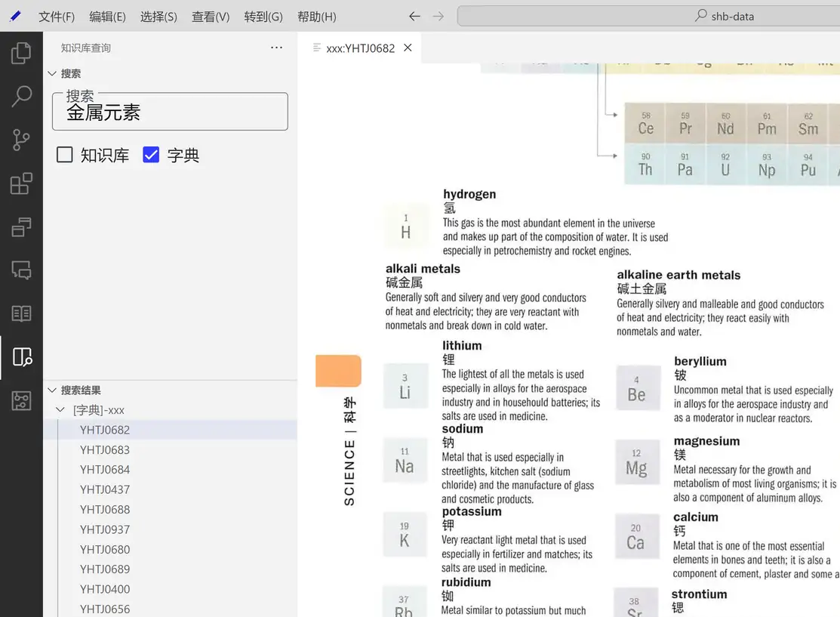840x617 pixels.
Task: Collapse the [字典]-xxx tree node
Action: (x=61, y=410)
